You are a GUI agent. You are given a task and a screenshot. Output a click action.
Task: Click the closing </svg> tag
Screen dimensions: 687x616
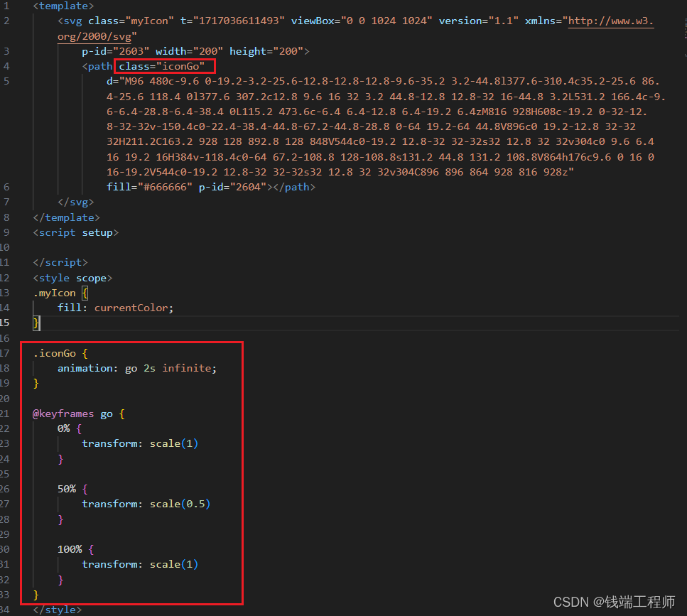[76, 202]
